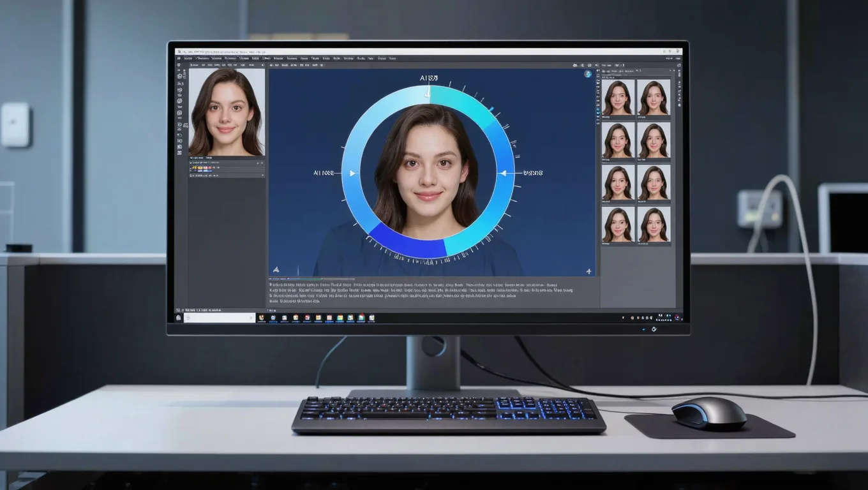Choose the third-row right portrait thumbnail

coord(654,182)
